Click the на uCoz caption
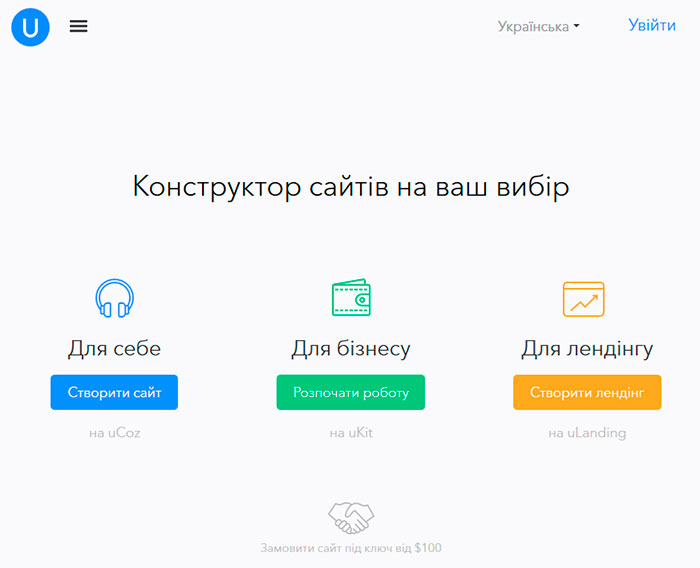Screen dimensions: 700x568 pyautogui.click(x=115, y=433)
